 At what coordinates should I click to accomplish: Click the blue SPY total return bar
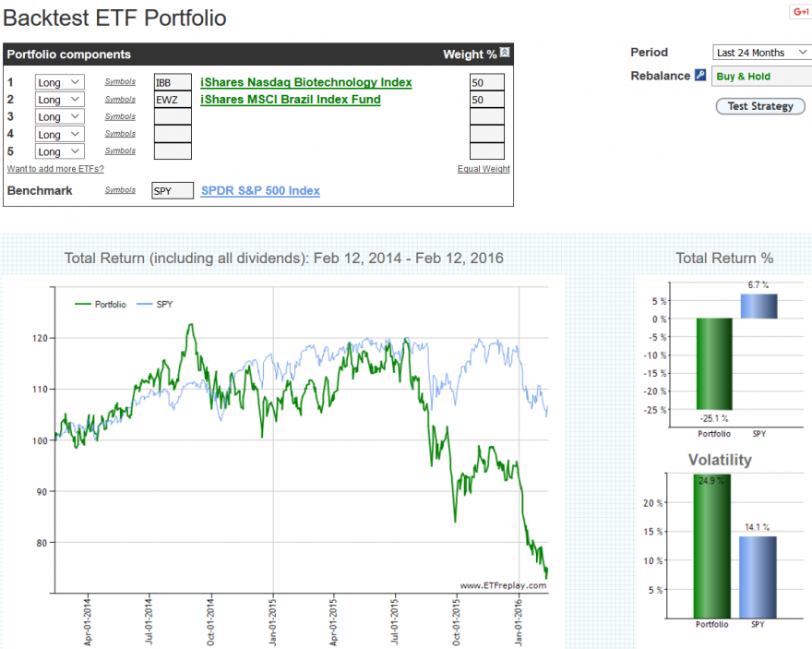(x=758, y=306)
